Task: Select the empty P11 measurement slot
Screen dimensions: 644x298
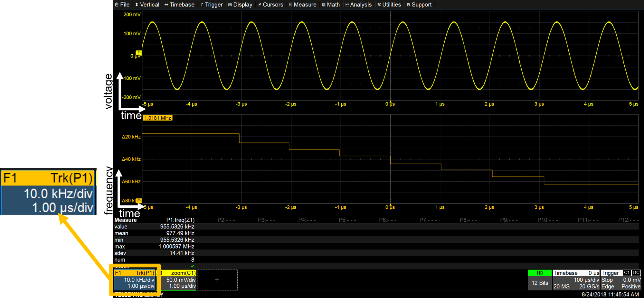Action: pyautogui.click(x=588, y=220)
